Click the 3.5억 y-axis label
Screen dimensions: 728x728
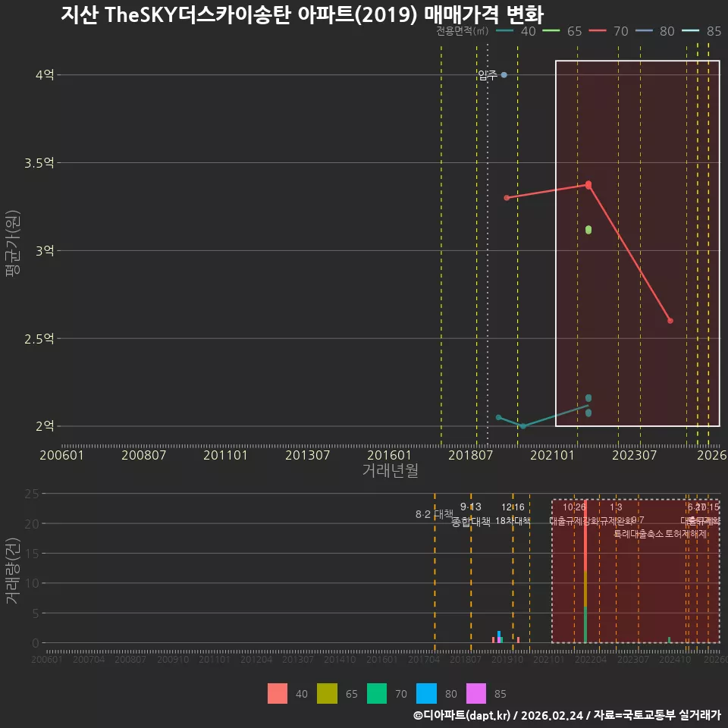tap(39, 163)
